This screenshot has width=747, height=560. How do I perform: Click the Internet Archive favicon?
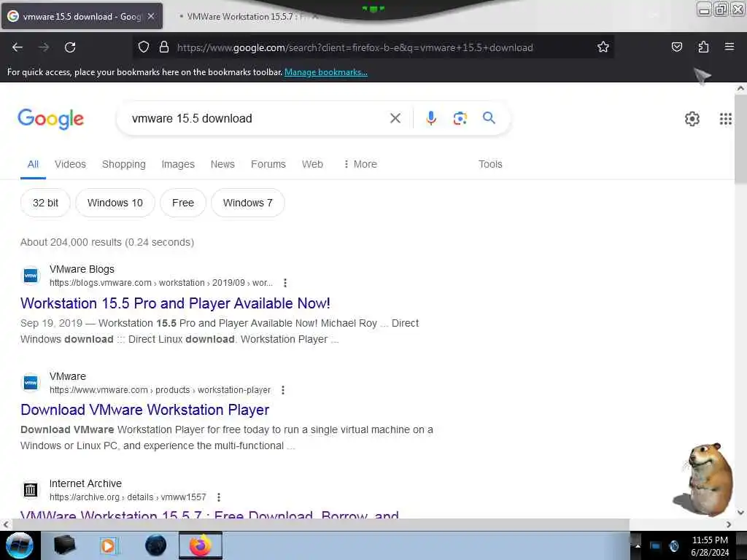31,489
